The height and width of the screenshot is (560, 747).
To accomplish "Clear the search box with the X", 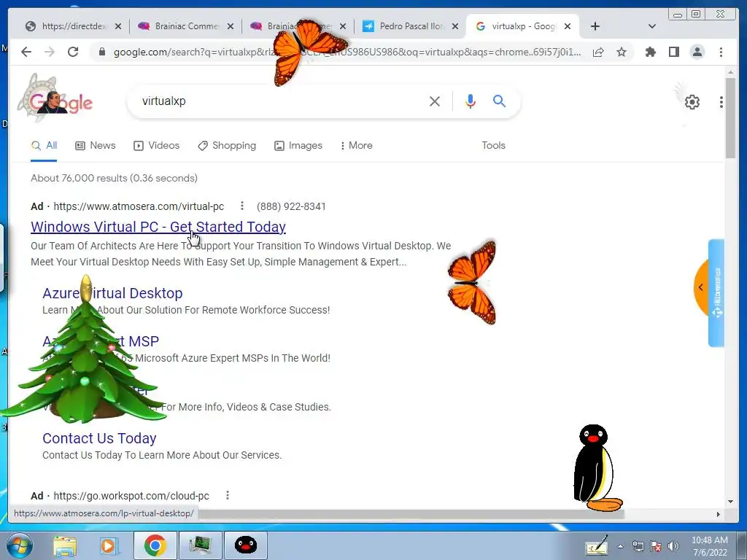I will pos(435,101).
